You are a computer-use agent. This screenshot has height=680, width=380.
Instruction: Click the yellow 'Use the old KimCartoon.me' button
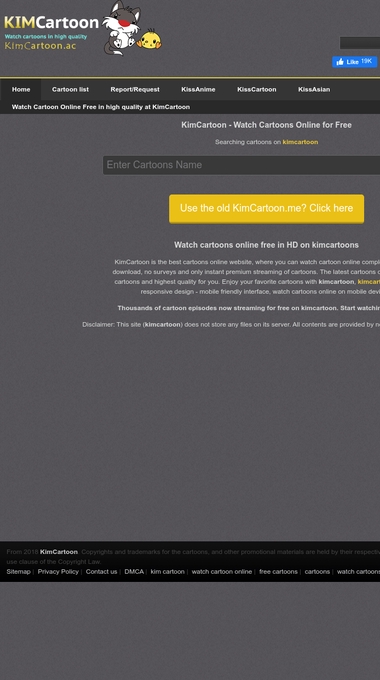pos(266,209)
